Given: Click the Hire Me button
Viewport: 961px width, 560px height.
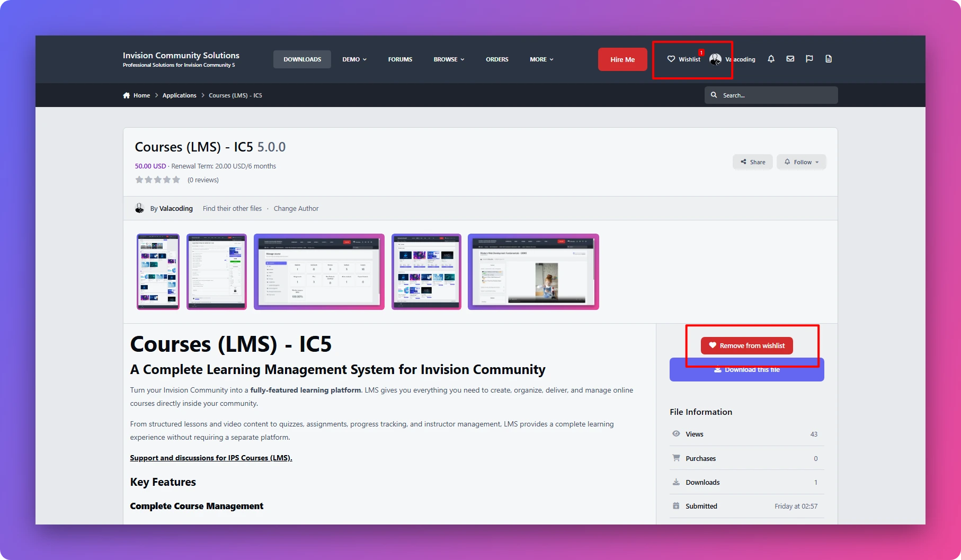Looking at the screenshot, I should 622,59.
